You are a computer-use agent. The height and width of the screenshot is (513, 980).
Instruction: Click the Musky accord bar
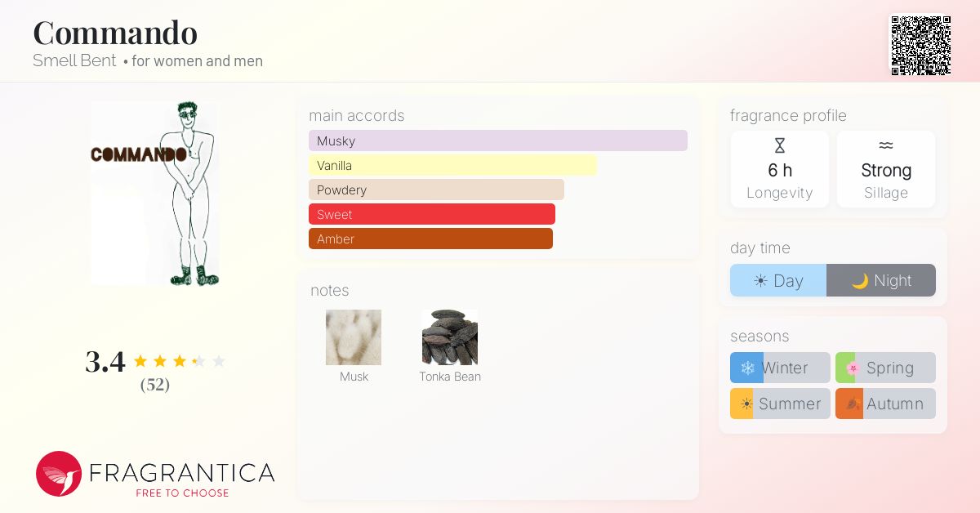coord(498,141)
